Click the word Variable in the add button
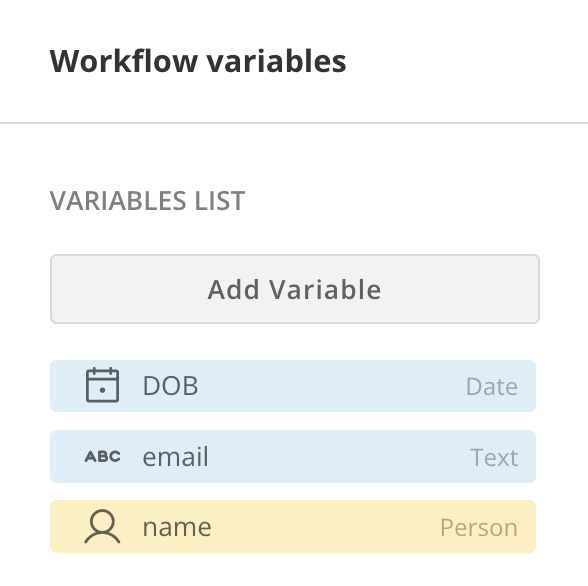This screenshot has width=588, height=586. pyautogui.click(x=326, y=289)
